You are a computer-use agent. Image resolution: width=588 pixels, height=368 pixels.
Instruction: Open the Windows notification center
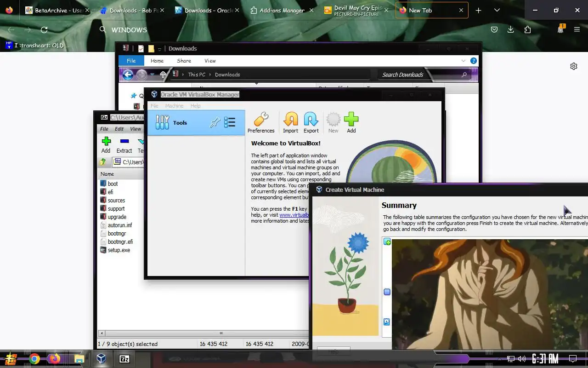click(573, 359)
